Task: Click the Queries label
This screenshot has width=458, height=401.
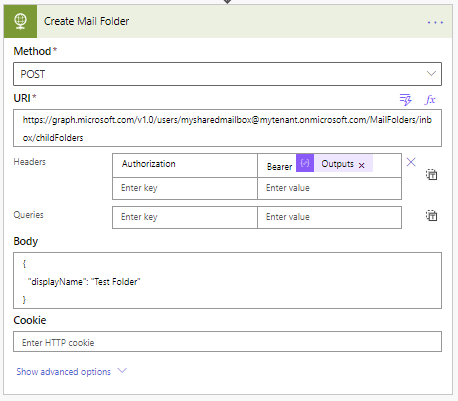Action: (x=28, y=215)
